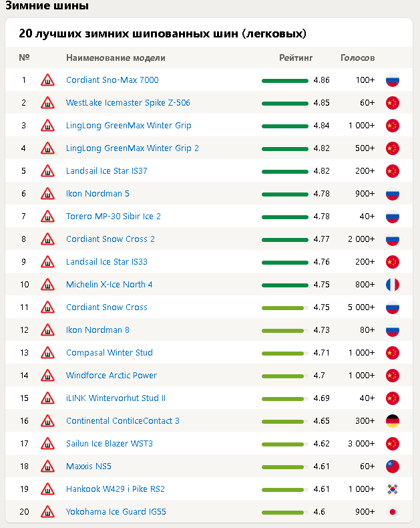420x528 pixels.
Task: Open Compasal Winter Stud link
Action: pyautogui.click(x=110, y=353)
